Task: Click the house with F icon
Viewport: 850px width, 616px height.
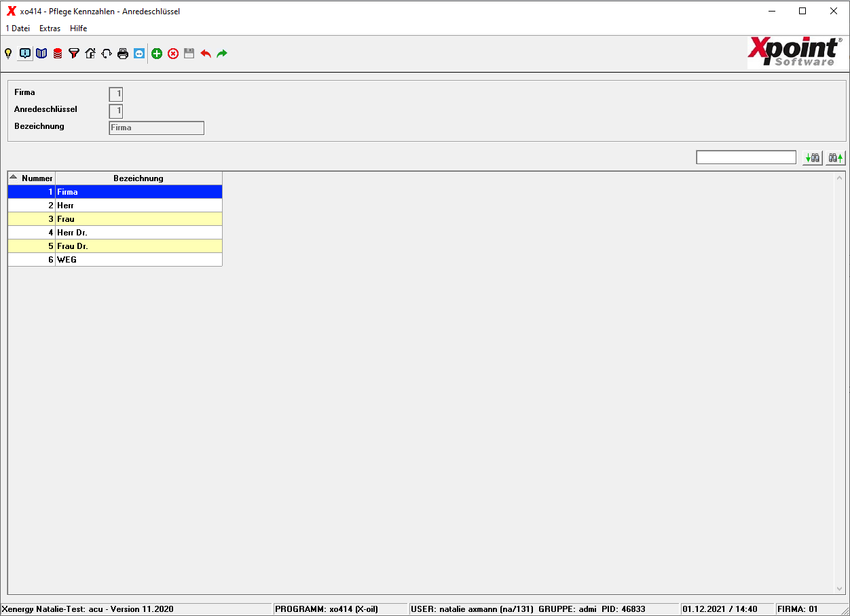Action: [x=90, y=54]
